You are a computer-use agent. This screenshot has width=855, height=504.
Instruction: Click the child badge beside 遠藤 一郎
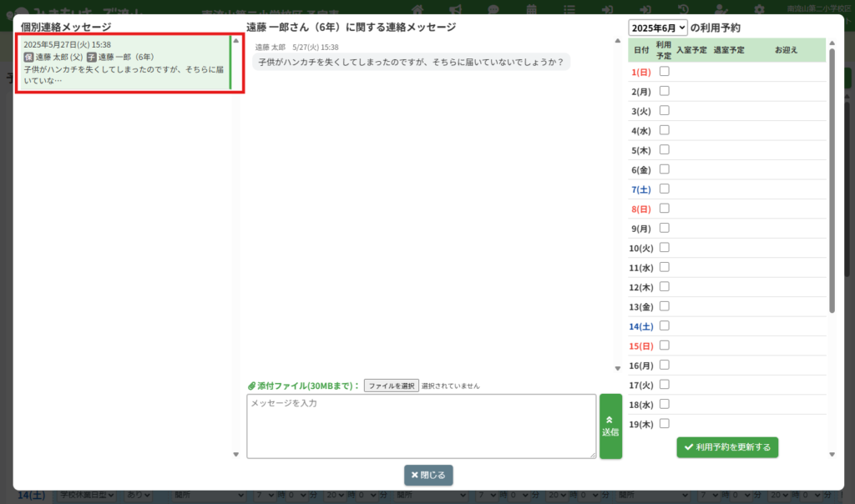pos(92,57)
